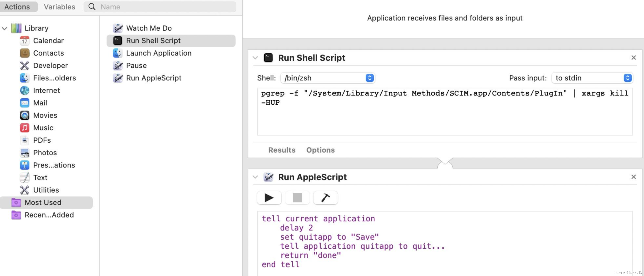
Task: Click the AppleScript Stop button
Action: [x=297, y=198]
